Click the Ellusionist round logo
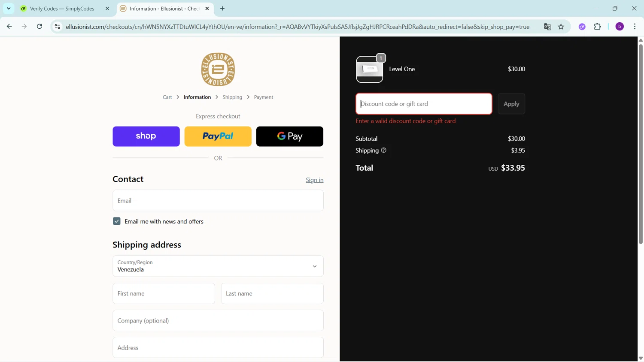The image size is (644, 362). 218,69
